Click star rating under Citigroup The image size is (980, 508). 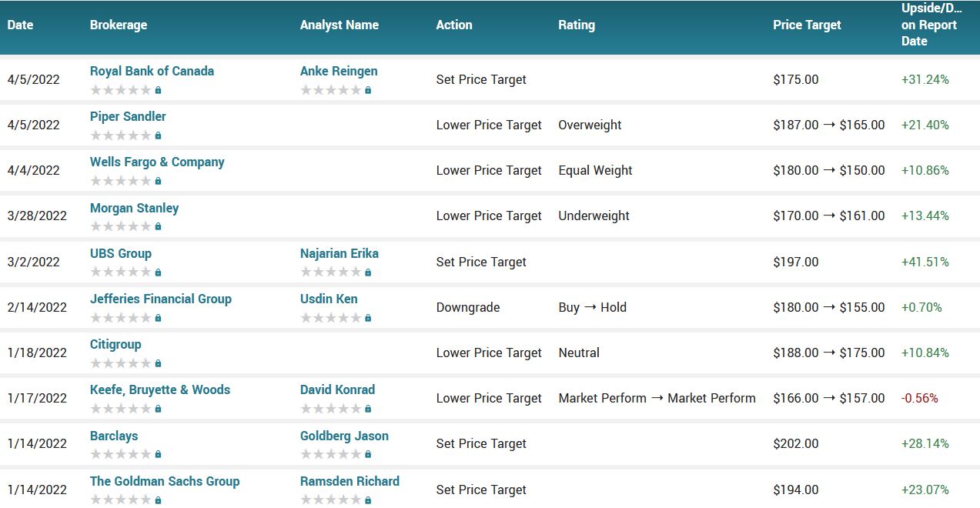121,363
